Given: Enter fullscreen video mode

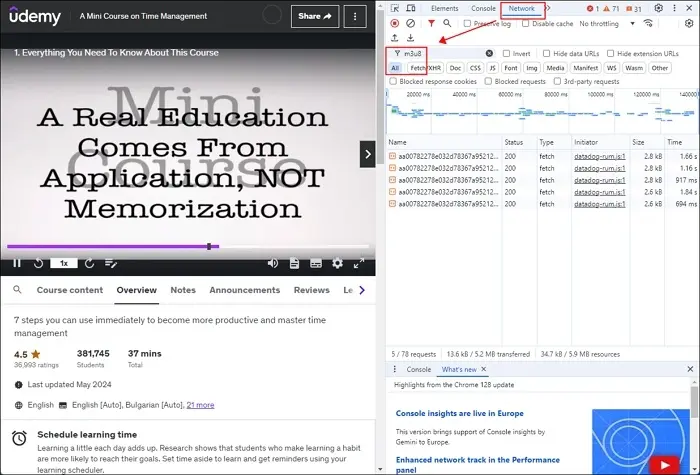Looking at the screenshot, I should [x=359, y=264].
